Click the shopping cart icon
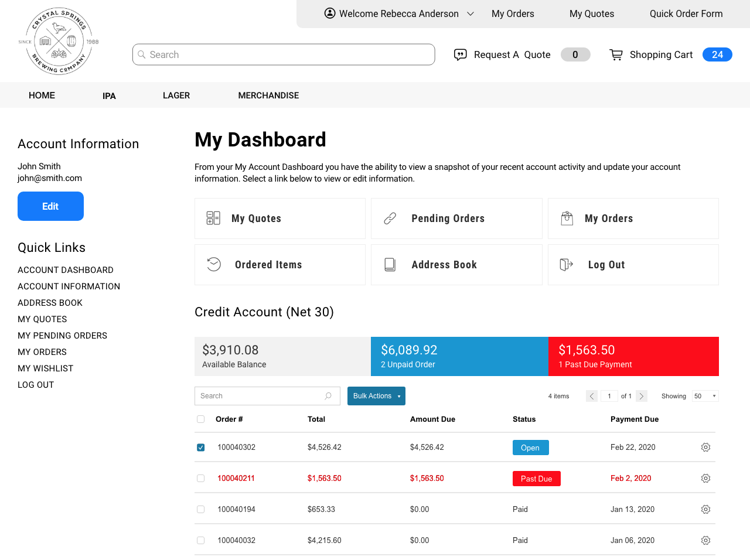This screenshot has height=560, width=750. coord(616,54)
